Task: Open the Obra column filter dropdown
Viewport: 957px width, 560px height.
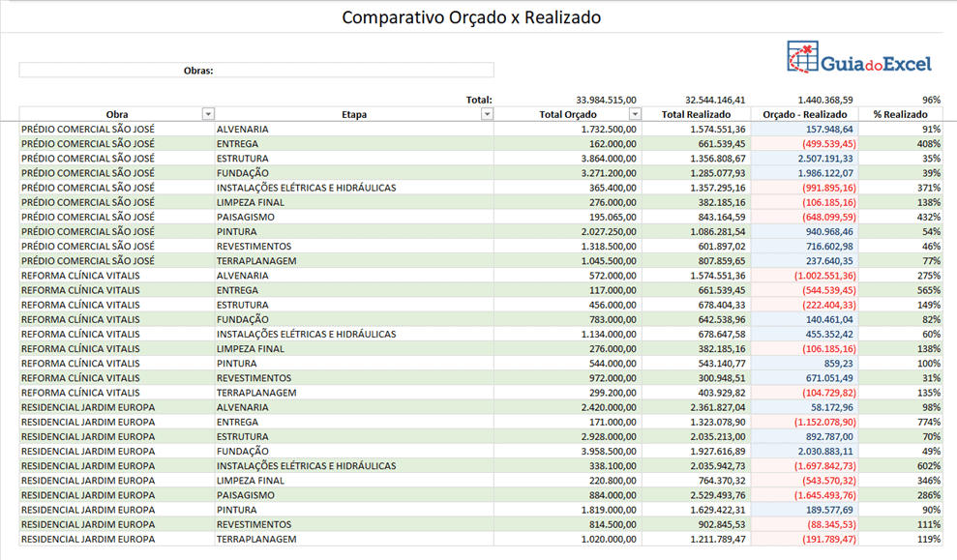Action: click(208, 114)
